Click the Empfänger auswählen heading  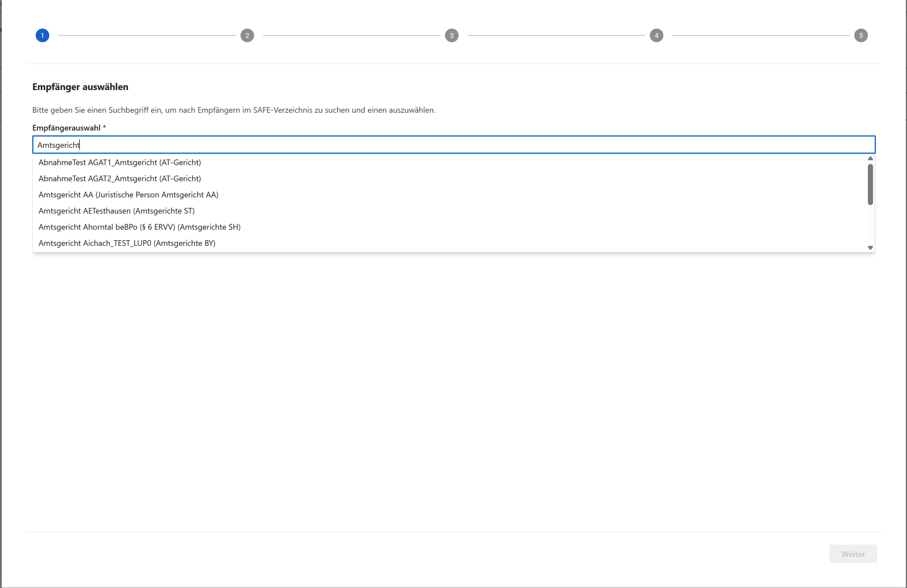[80, 87]
